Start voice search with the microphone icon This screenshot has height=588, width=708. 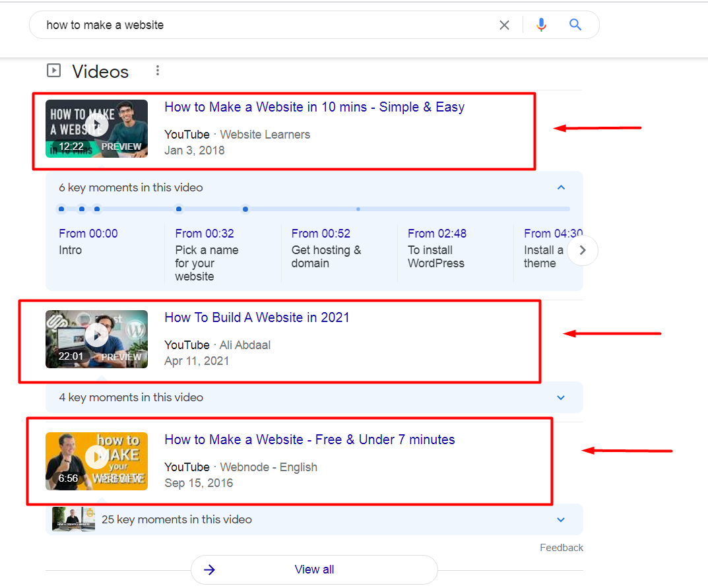(541, 25)
